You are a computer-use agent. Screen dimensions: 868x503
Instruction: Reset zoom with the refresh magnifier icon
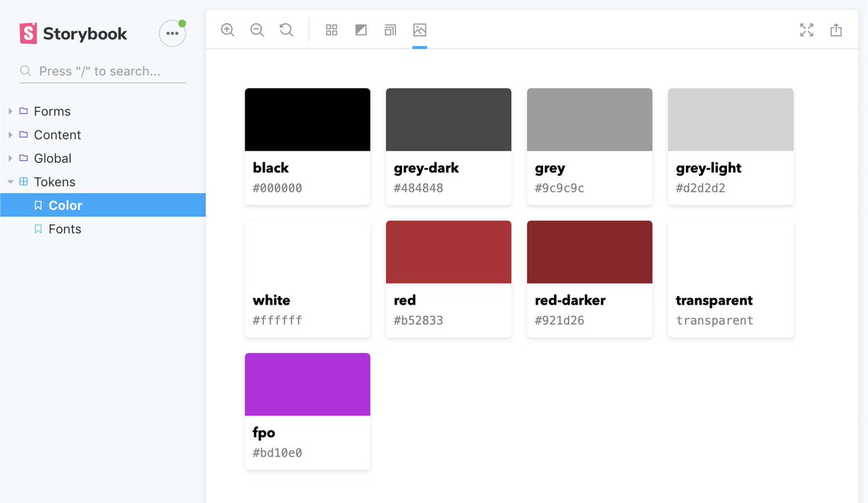click(x=286, y=30)
